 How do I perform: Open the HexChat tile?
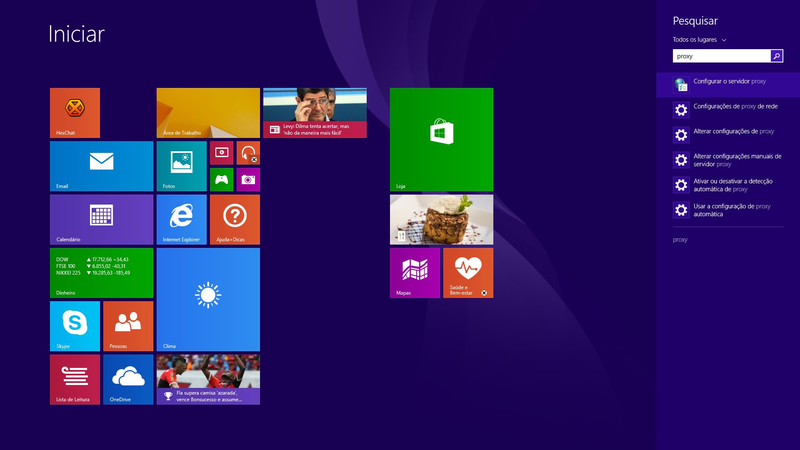click(x=75, y=113)
